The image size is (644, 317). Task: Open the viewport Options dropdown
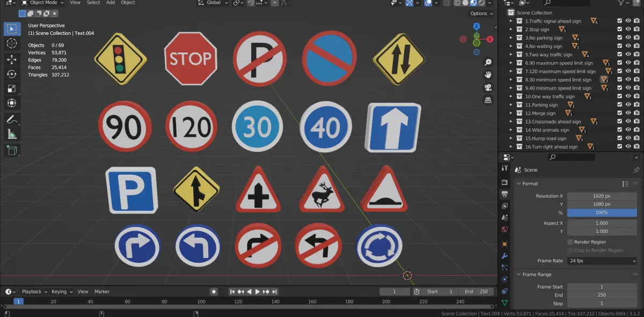point(481,13)
